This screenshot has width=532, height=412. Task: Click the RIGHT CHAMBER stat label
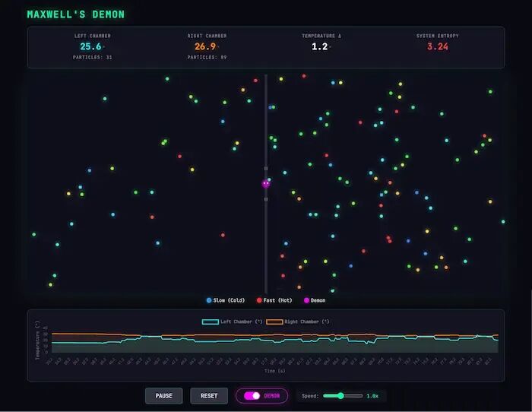pos(207,36)
